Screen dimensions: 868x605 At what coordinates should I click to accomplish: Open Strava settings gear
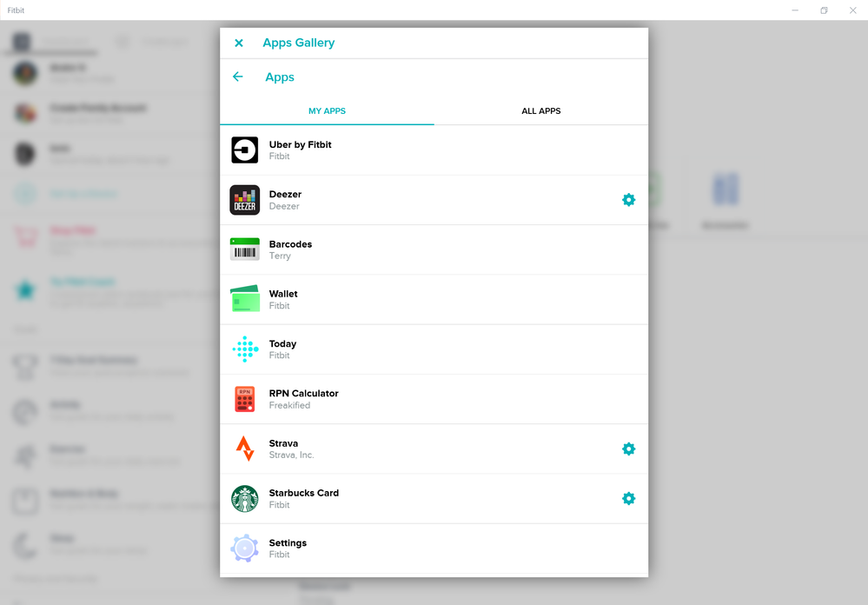pos(628,449)
